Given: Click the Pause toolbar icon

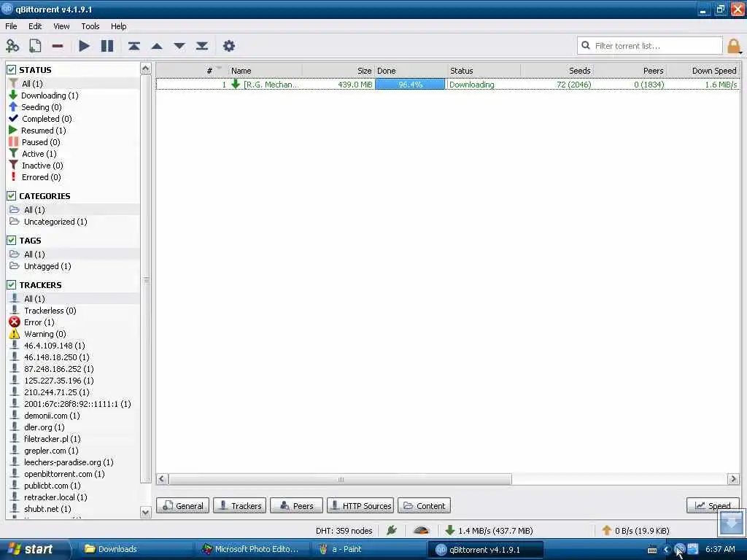Looking at the screenshot, I should tap(107, 46).
